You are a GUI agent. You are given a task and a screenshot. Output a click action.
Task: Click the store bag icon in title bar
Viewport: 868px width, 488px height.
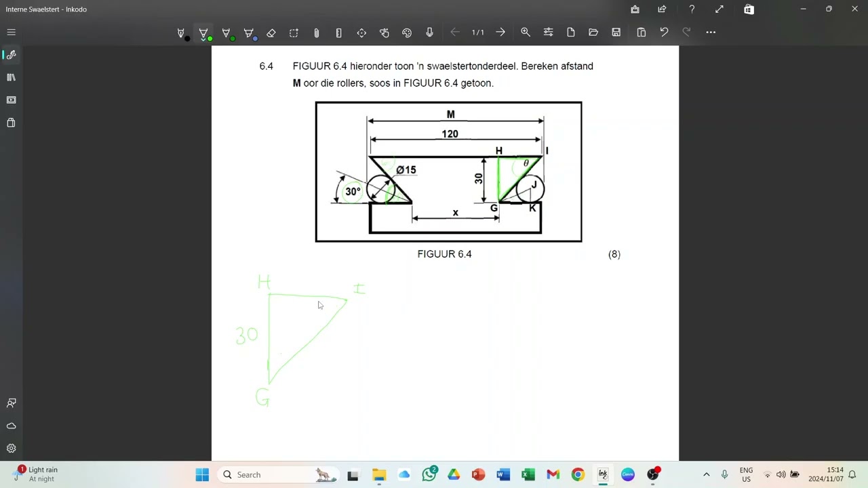pos(635,9)
